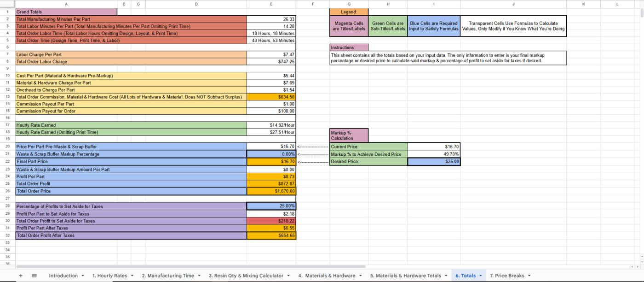The height and width of the screenshot is (282, 644).
Task: Select the Grand Totals title cell
Action: pos(66,12)
